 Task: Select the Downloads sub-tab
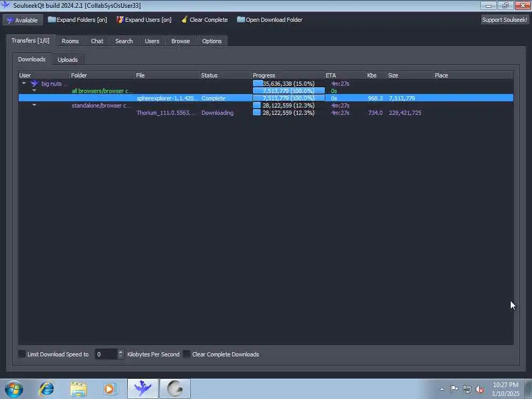[x=32, y=59]
